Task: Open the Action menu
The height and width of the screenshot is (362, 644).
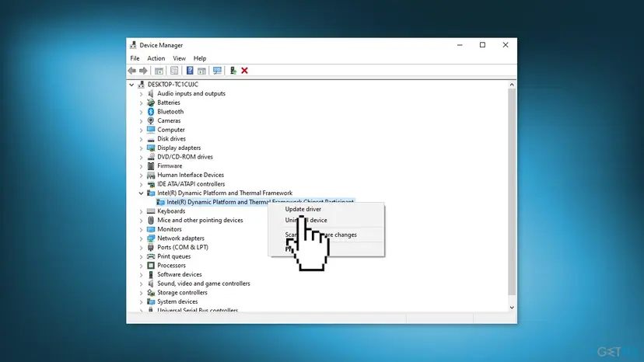Action: (156, 58)
